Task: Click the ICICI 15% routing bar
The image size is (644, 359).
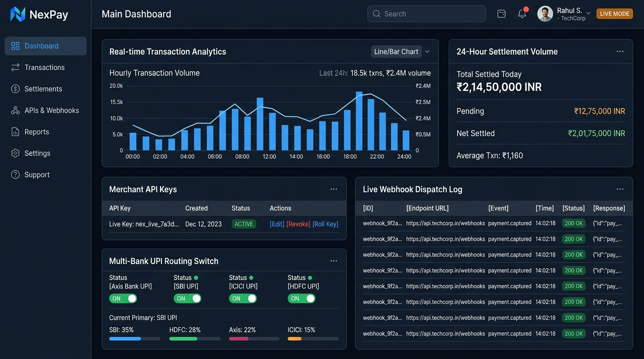Action: 313,338
